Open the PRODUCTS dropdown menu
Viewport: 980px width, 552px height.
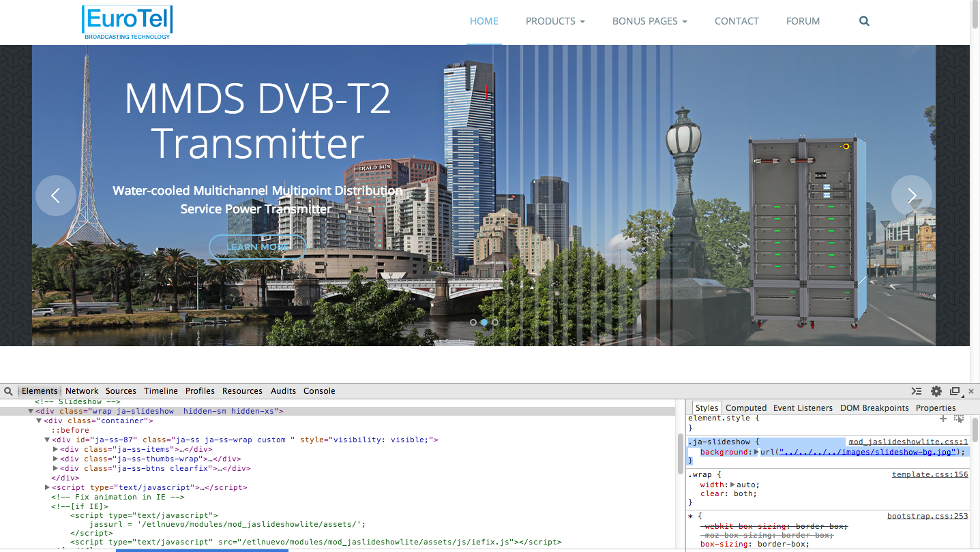554,21
